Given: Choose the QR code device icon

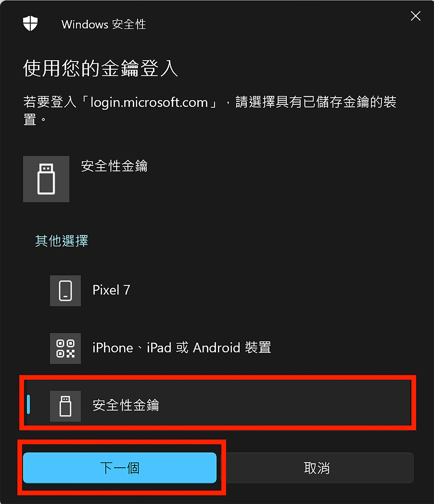Looking at the screenshot, I should 65,348.
